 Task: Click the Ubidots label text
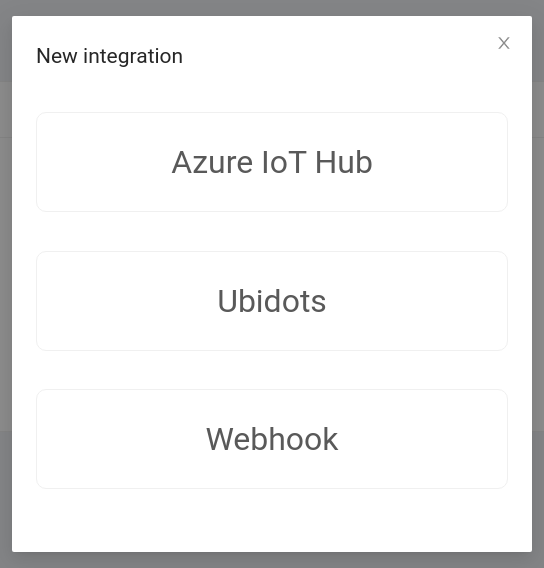(272, 301)
